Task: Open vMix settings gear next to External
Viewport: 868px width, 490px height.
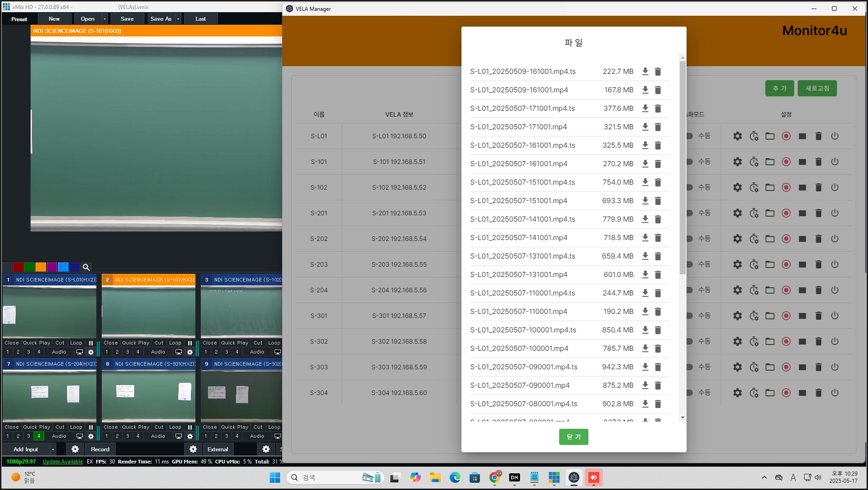Action: 193,449
